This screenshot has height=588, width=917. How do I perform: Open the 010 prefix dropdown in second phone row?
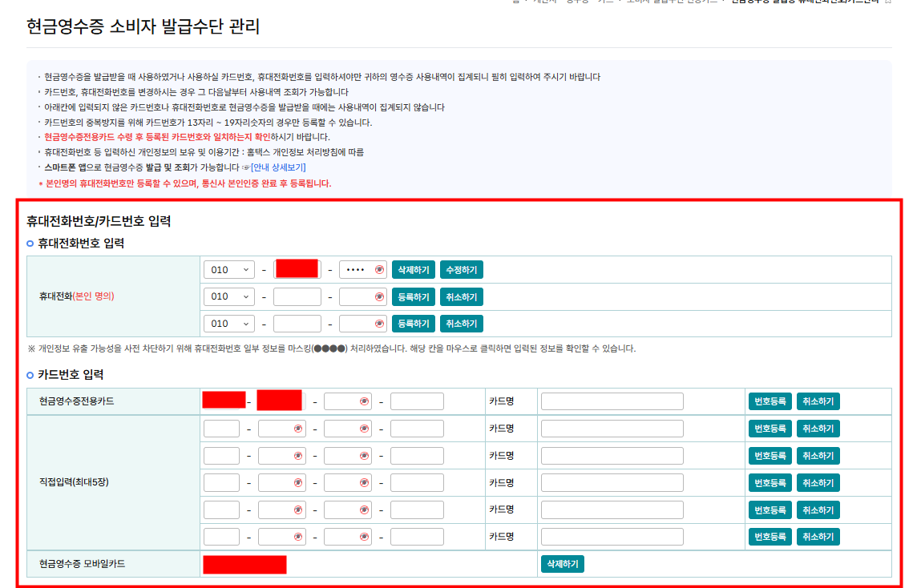228,297
